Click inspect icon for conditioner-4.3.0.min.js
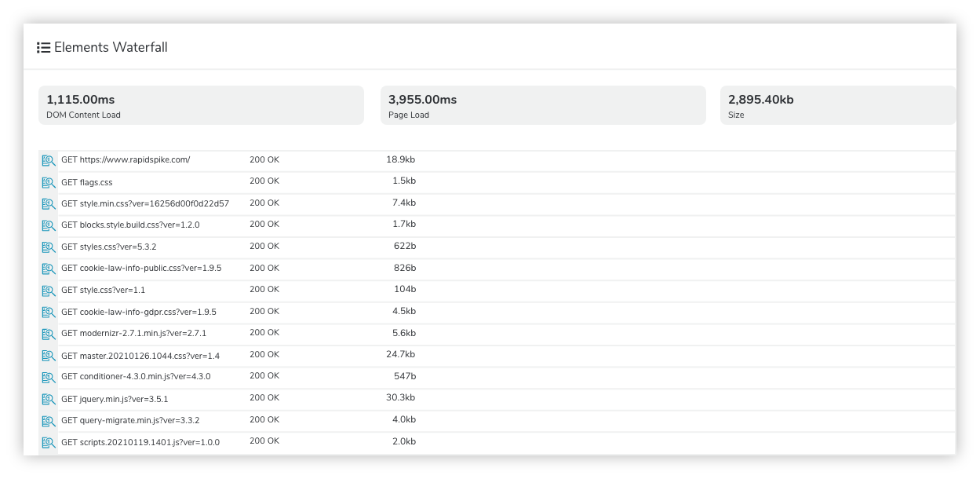Screen dimensions: 980x479 [x=49, y=377]
